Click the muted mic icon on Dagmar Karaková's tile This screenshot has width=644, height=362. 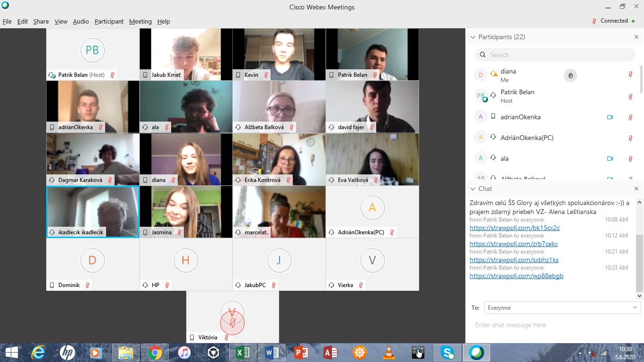pyautogui.click(x=110, y=180)
